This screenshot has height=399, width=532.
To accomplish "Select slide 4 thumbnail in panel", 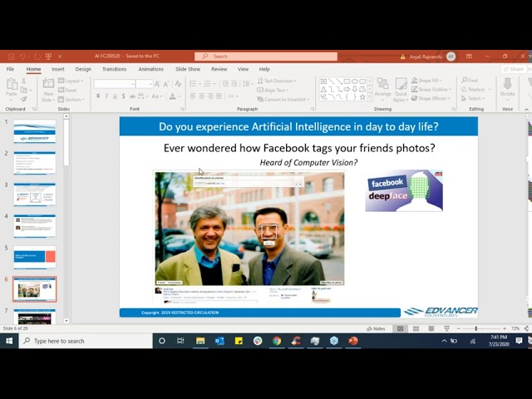I will pos(35,226).
